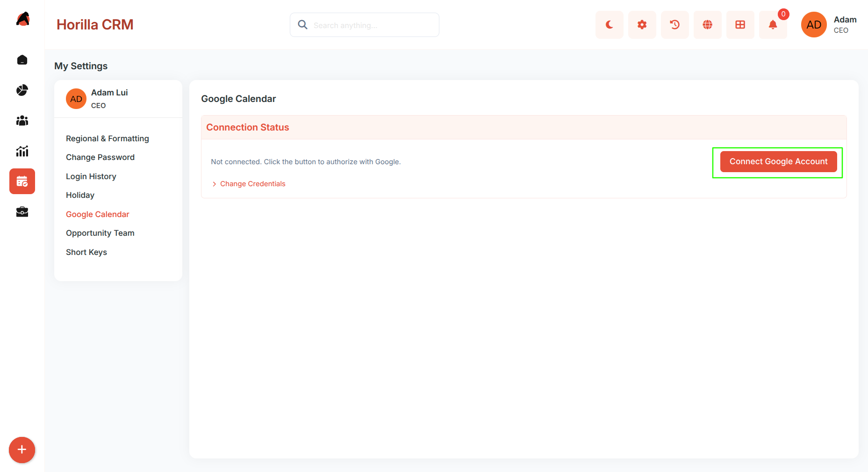Viewport: 868px width, 472px height.
Task: Open Holiday settings
Action: click(80, 195)
